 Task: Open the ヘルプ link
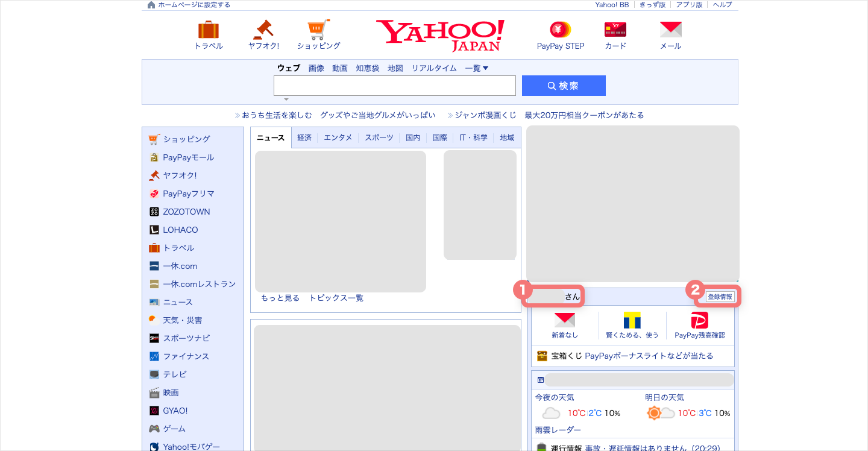[x=722, y=5]
